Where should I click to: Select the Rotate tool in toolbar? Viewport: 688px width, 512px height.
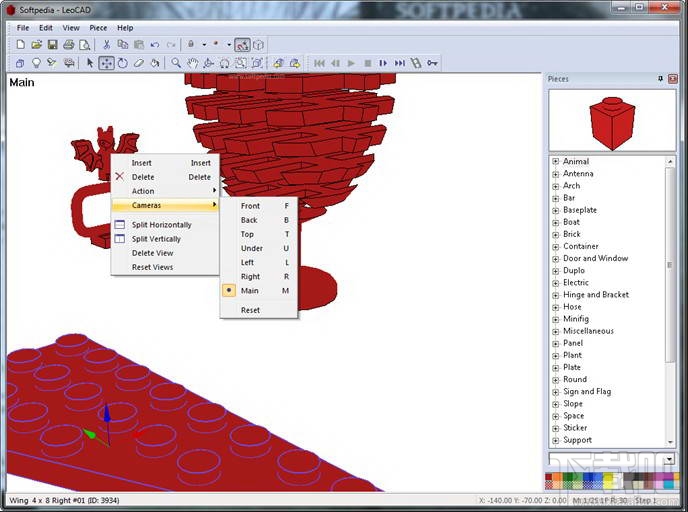pos(123,63)
